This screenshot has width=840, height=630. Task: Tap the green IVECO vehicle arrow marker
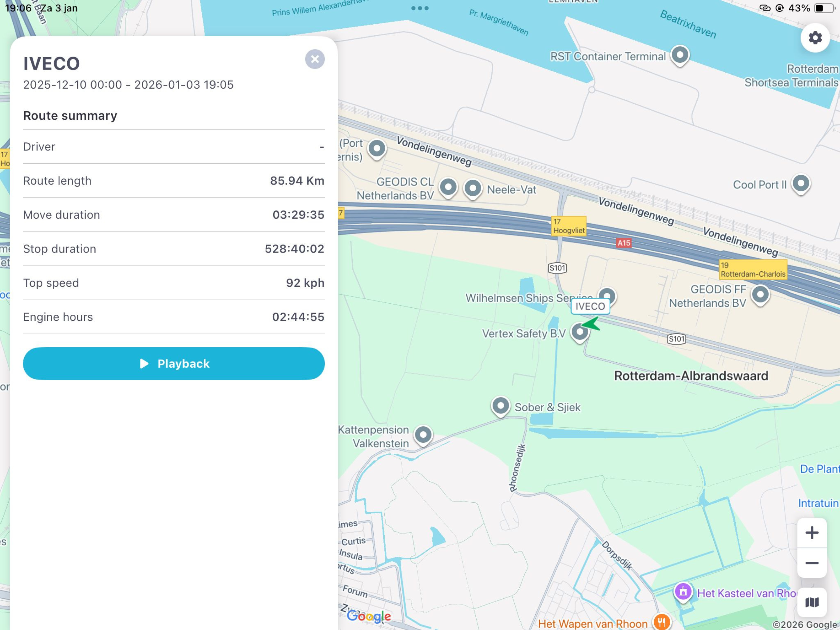pyautogui.click(x=591, y=324)
